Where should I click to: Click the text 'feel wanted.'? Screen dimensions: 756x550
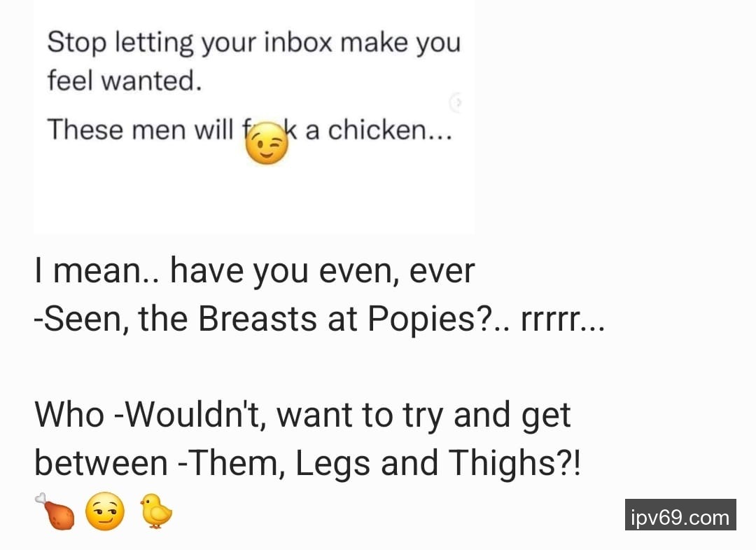point(125,81)
